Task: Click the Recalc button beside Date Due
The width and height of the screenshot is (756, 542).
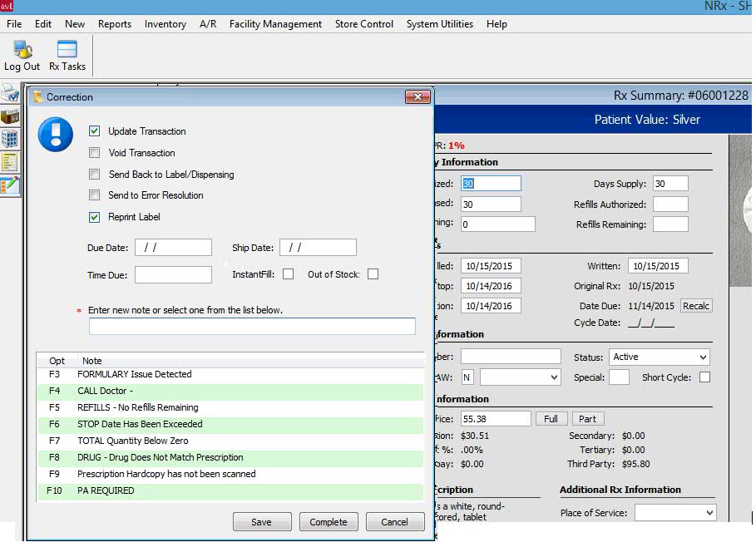Action: point(696,306)
